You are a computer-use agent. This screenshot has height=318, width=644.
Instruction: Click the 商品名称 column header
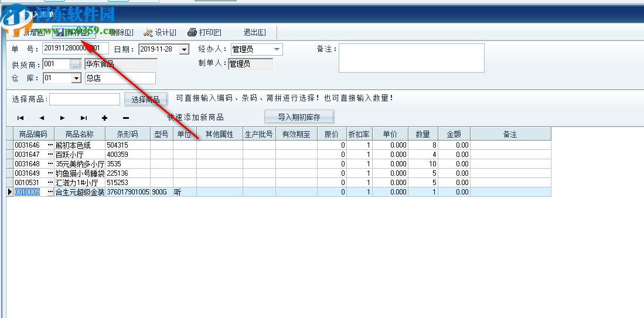(80, 134)
